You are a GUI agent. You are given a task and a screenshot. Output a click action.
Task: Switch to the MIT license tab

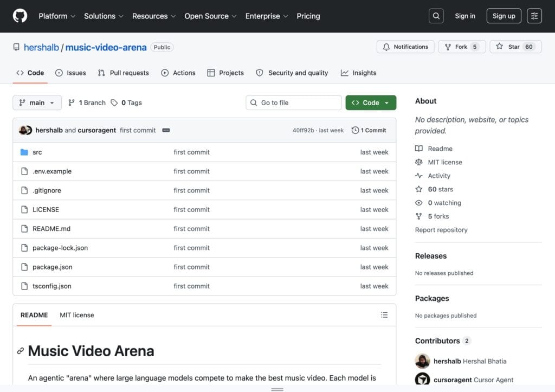click(x=77, y=315)
